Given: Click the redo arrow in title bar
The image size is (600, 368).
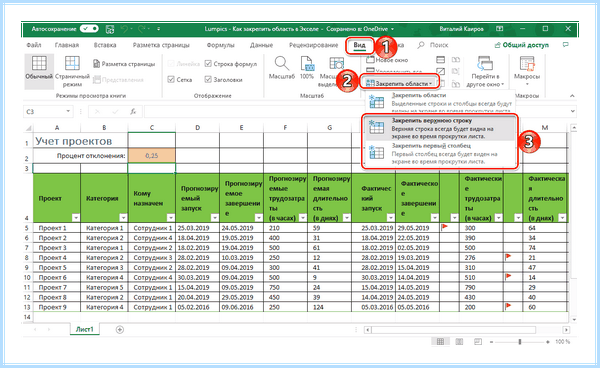Looking at the screenshot, I should pyautogui.click(x=142, y=29).
